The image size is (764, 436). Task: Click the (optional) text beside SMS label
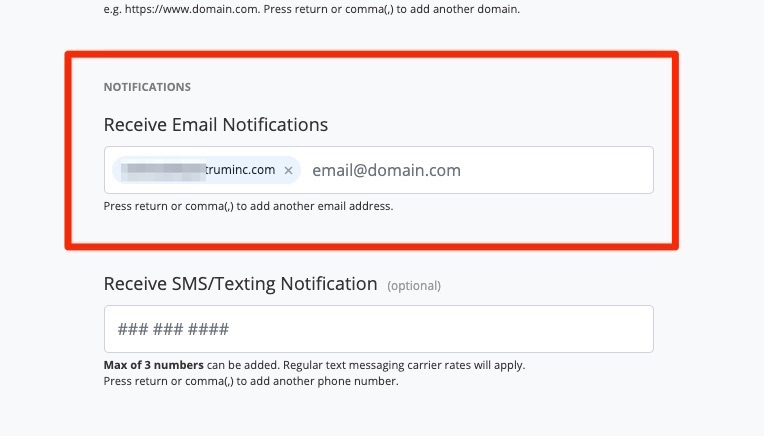(414, 286)
